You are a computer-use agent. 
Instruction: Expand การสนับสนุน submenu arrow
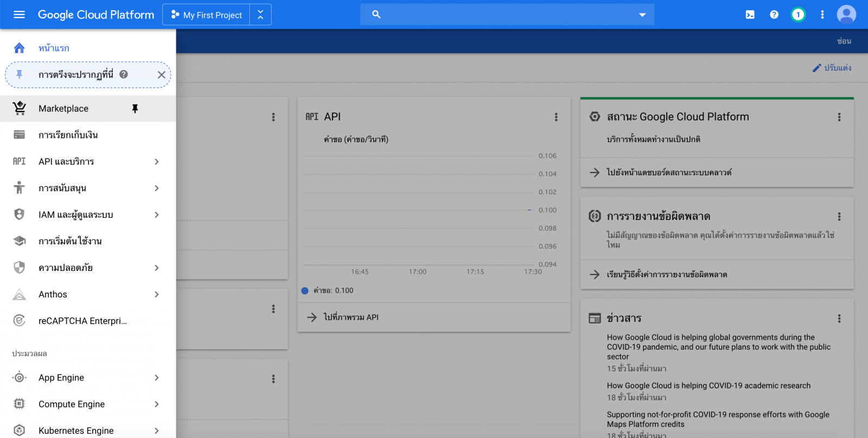coord(157,188)
